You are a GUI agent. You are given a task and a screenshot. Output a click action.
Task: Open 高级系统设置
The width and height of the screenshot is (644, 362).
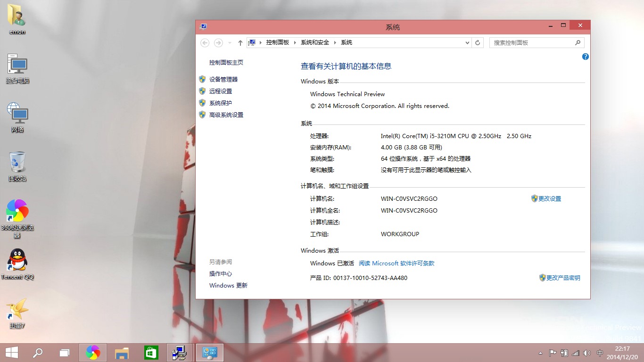coord(226,115)
